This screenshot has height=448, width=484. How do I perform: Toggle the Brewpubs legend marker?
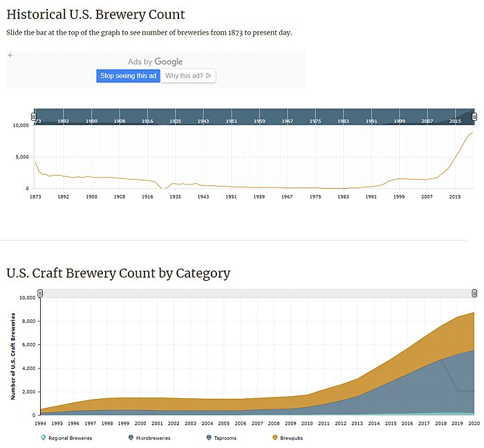coord(275,438)
